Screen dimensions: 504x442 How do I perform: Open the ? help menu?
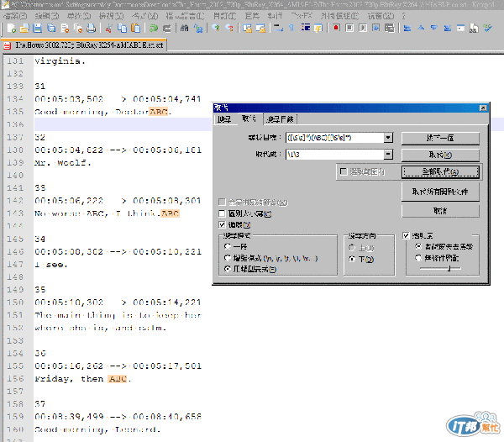(403, 16)
